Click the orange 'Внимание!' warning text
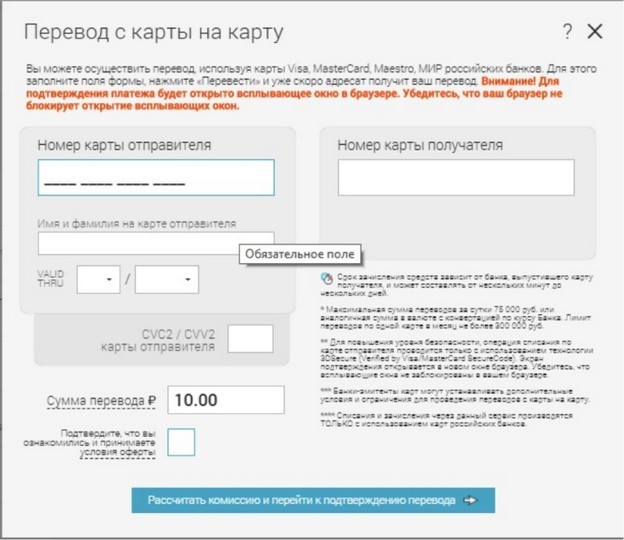This screenshot has width=624, height=540. (294, 94)
